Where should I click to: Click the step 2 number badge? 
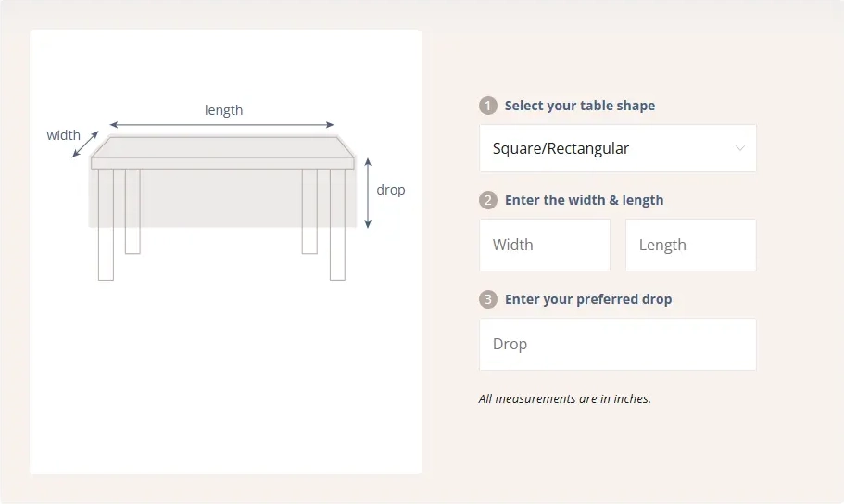[x=488, y=200]
